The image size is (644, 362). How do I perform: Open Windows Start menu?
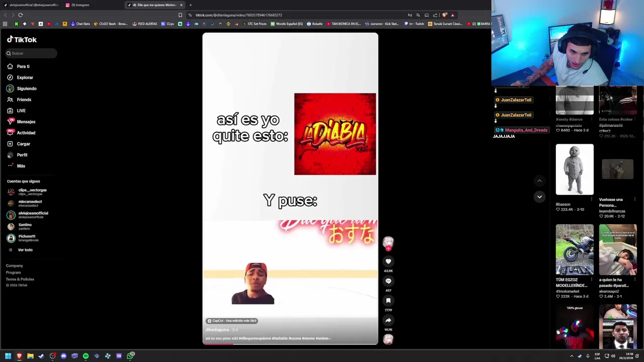pos(8,356)
